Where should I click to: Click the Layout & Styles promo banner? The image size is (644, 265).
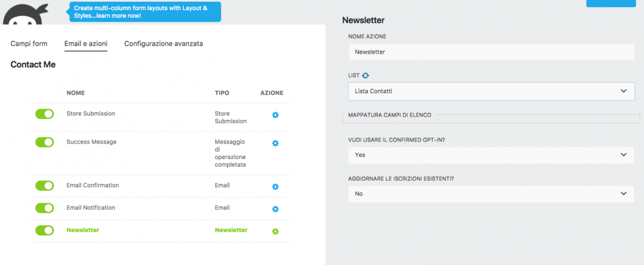point(145,12)
